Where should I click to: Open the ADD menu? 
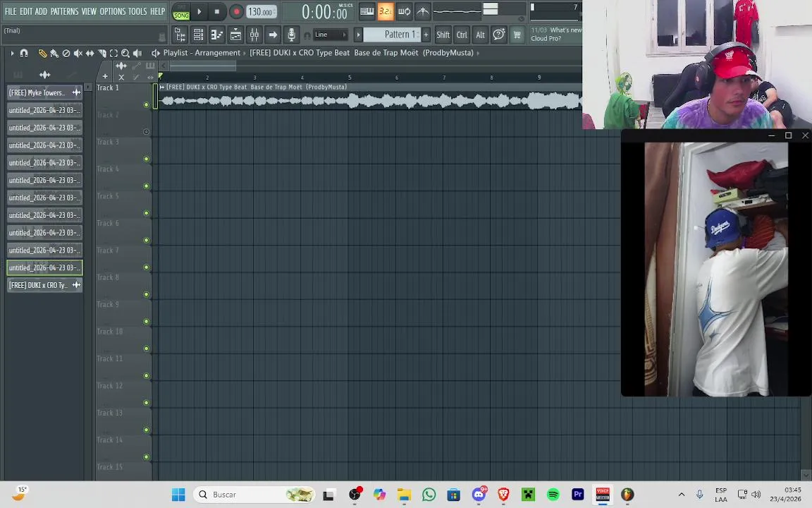(x=41, y=11)
